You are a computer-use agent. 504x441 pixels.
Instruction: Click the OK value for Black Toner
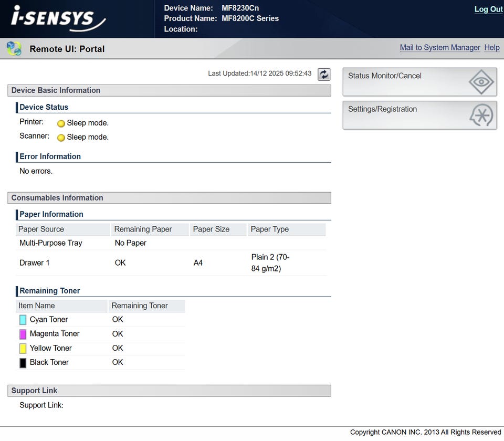coord(118,363)
